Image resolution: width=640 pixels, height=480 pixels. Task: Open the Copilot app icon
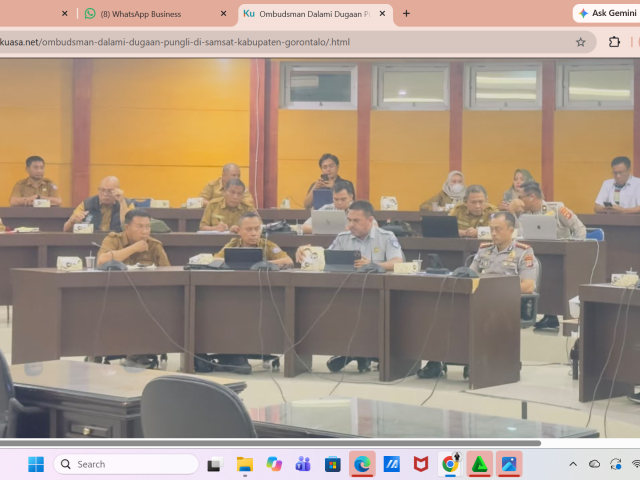point(274,464)
